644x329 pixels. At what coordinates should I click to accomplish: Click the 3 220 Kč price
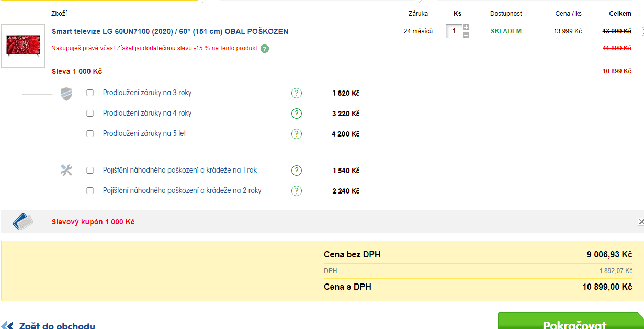click(346, 114)
